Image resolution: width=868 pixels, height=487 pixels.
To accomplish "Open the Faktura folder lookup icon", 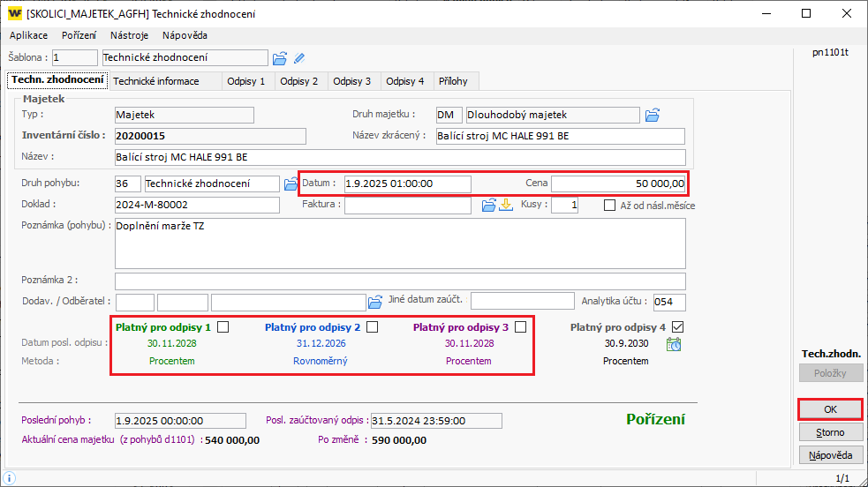I will pyautogui.click(x=488, y=206).
